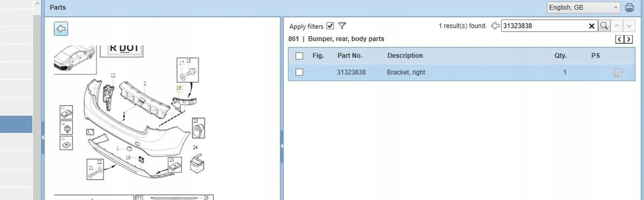644x200 pixels.
Task: Go to next search result arrow
Action: tap(629, 26)
